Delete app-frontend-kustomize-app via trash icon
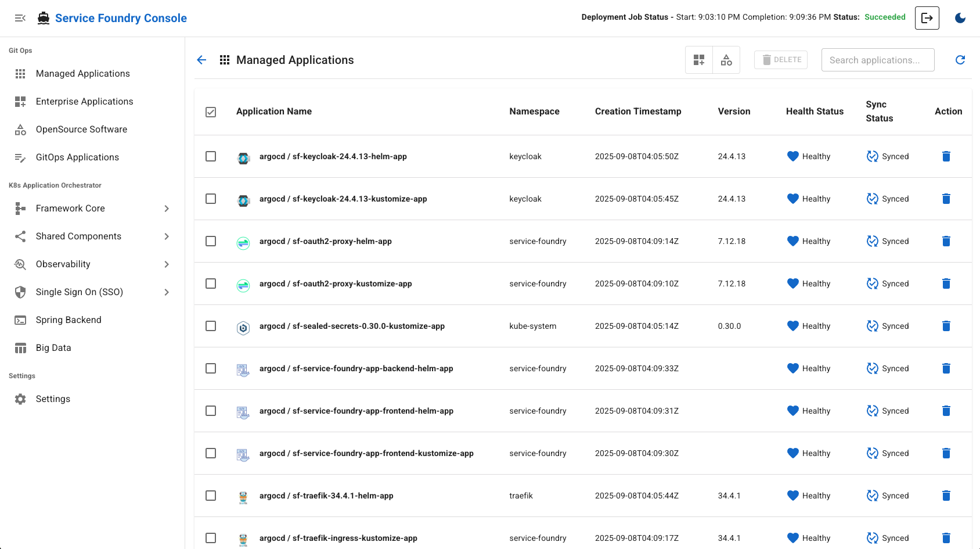980x549 pixels. coord(946,453)
